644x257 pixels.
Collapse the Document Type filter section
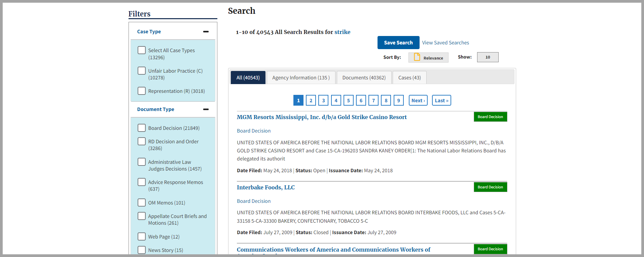[206, 109]
